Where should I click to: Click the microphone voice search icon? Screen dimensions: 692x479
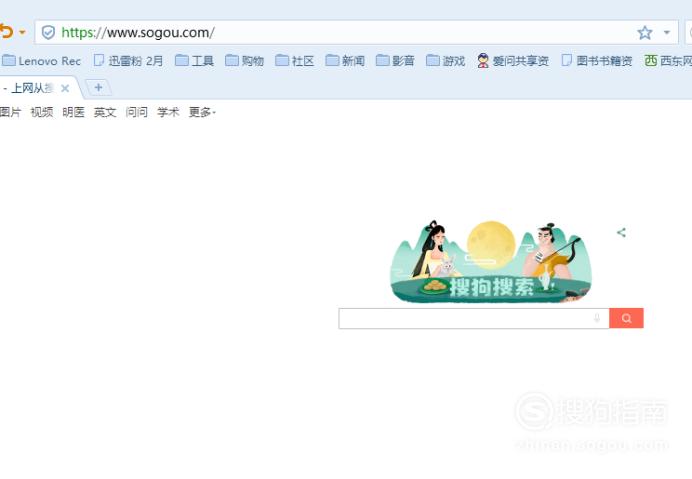coord(597,318)
